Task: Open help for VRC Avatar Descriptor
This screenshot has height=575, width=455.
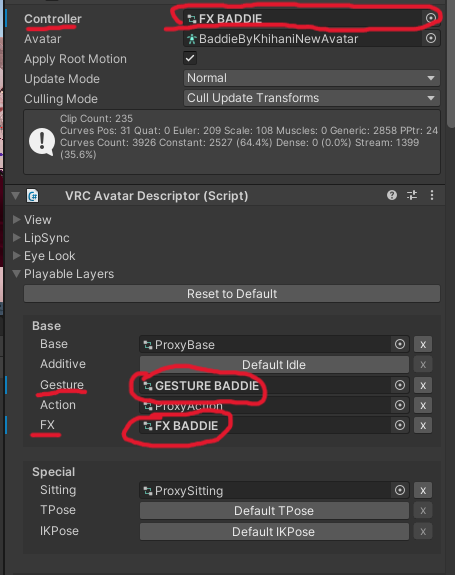Action: pos(392,195)
